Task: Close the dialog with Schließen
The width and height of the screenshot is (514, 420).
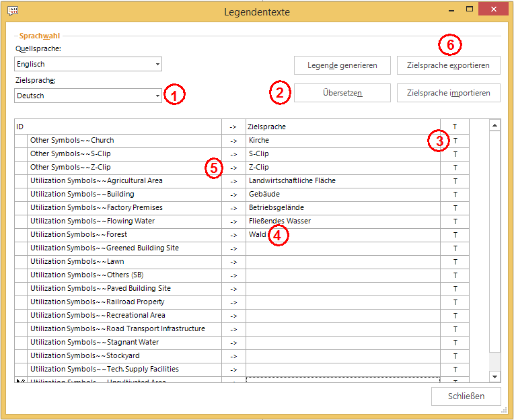Action: [x=466, y=396]
